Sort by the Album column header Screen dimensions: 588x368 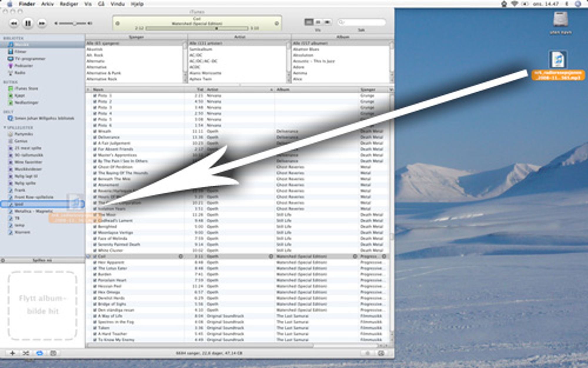coord(317,89)
